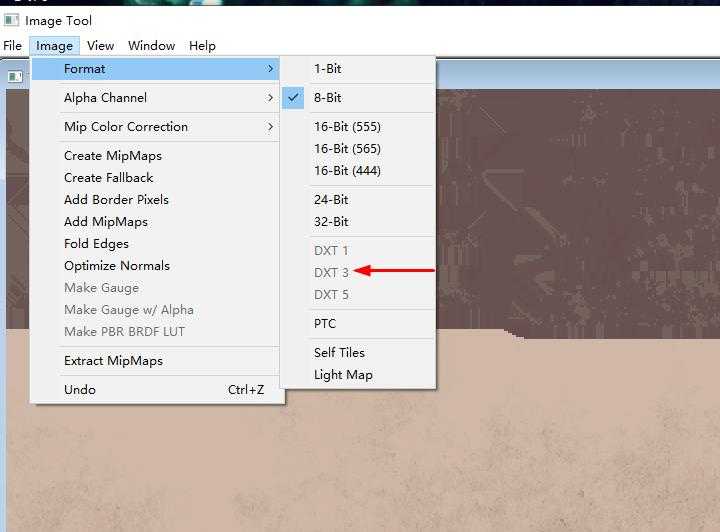Click the DXT 1 format entry
The image size is (720, 532).
tap(358, 251)
